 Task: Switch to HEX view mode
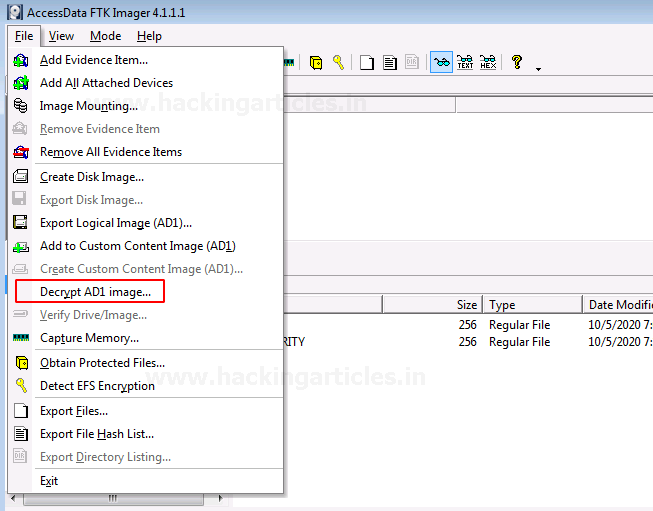point(488,62)
